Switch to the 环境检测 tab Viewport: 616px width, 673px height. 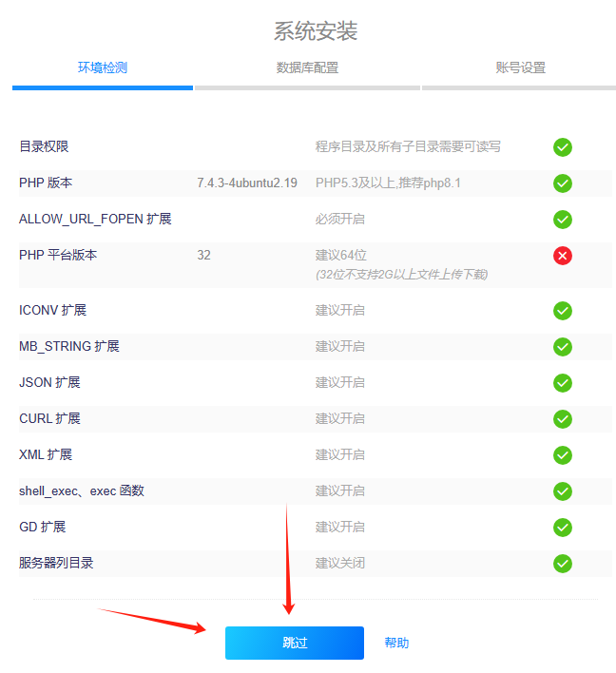pos(103,67)
